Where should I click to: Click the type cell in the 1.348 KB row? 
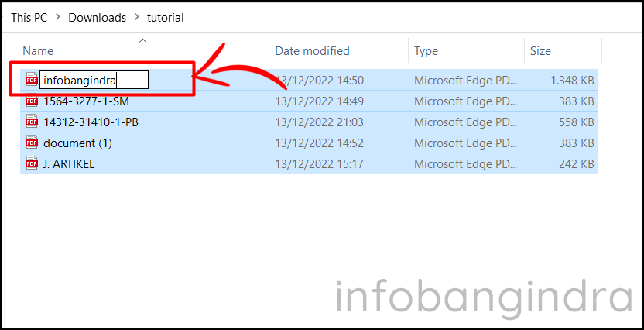pos(466,81)
